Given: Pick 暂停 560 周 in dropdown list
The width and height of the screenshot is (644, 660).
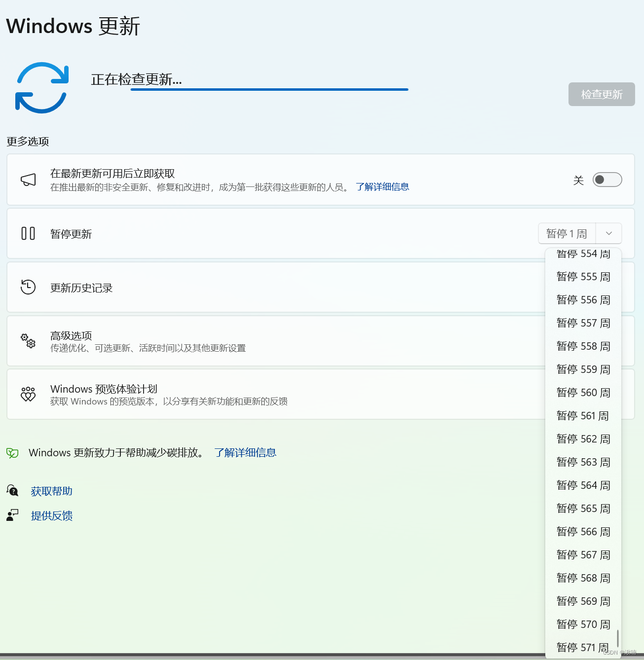Looking at the screenshot, I should tap(583, 393).
